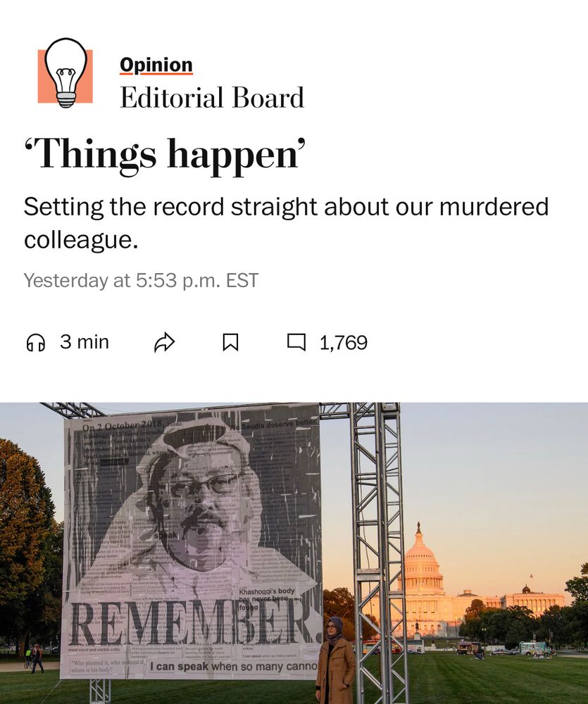
Task: Open the 1,769 comments count
Action: click(344, 343)
